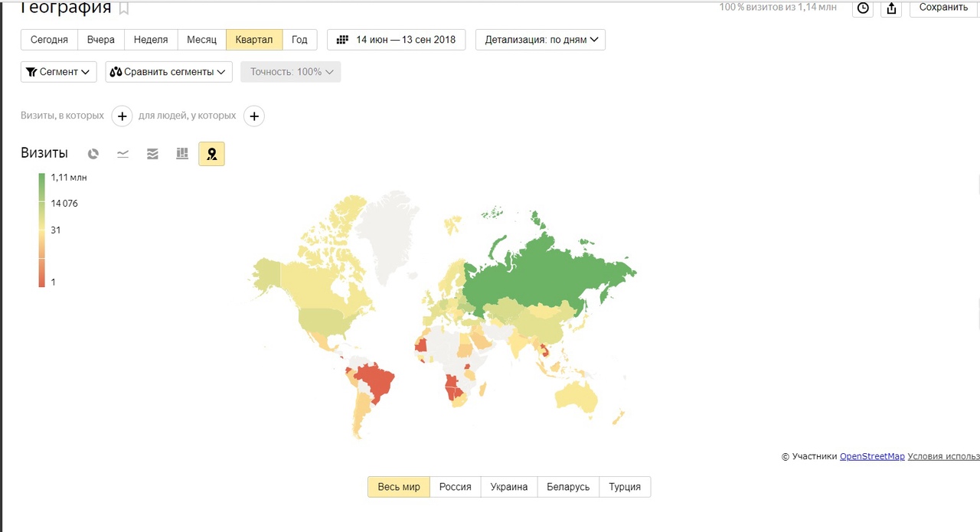Click the Визиты metric heading
This screenshot has width=980, height=532.
coord(44,153)
